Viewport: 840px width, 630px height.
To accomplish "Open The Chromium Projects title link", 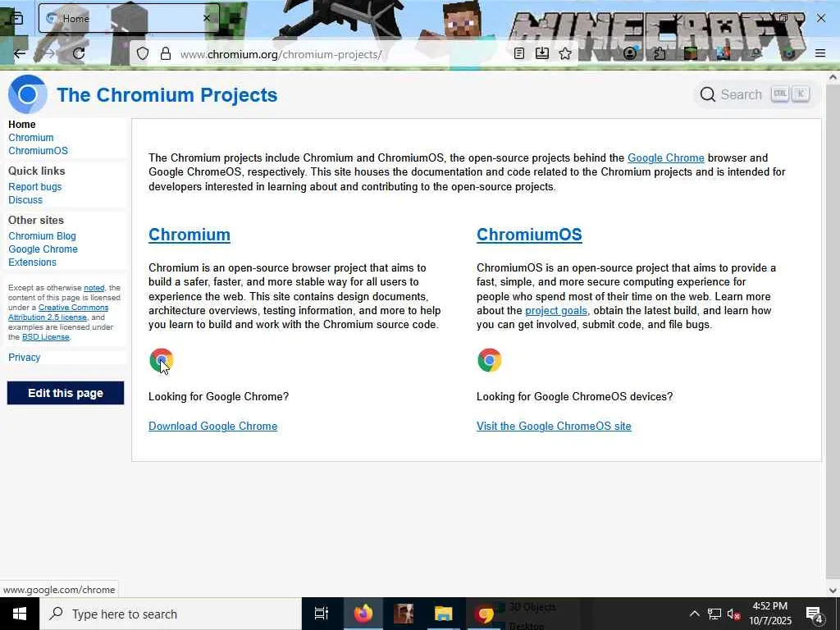I will click(x=167, y=95).
